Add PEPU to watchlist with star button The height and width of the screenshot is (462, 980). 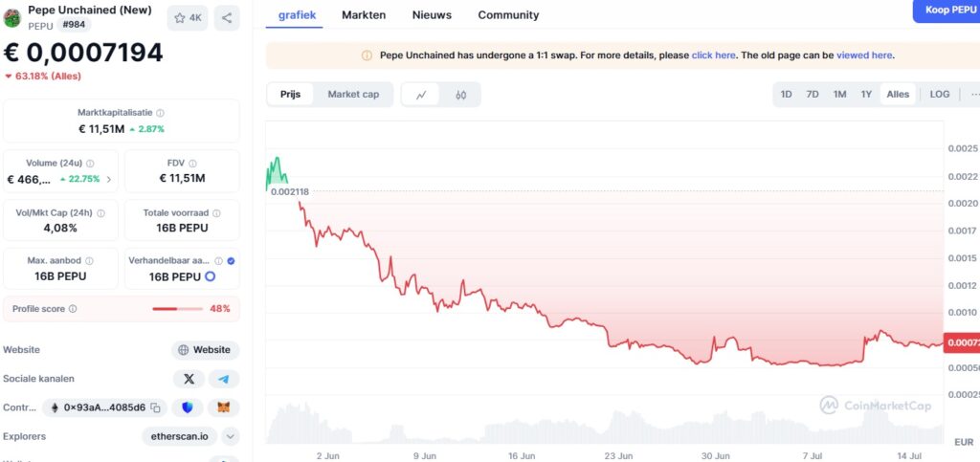pyautogui.click(x=188, y=17)
